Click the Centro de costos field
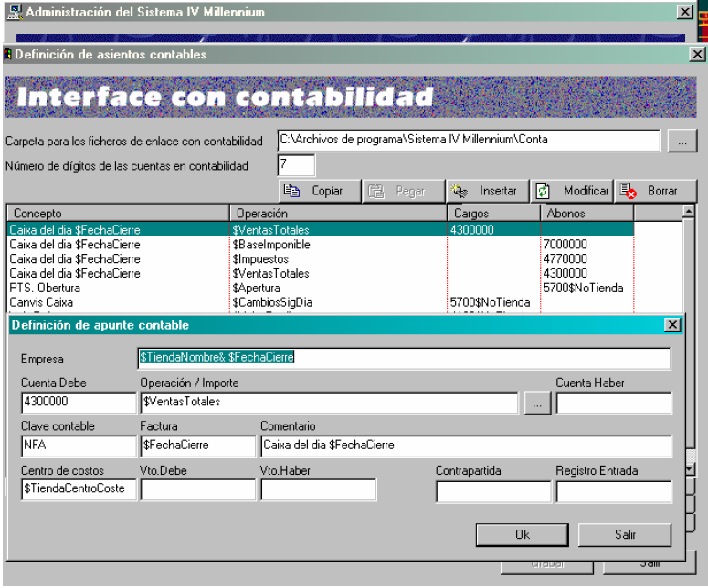The image size is (708, 588). pyautogui.click(x=78, y=489)
